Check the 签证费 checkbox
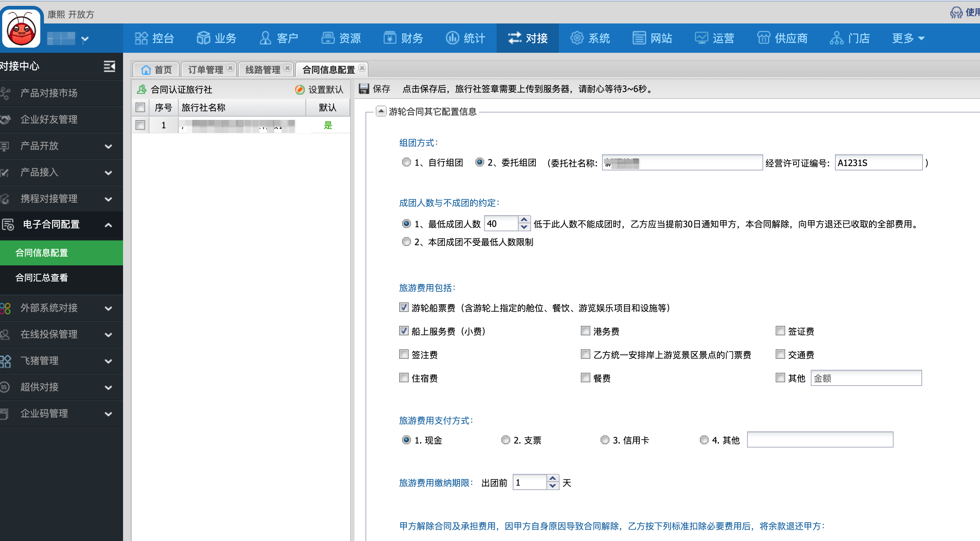Screen dimensions: 980x541 coord(780,331)
